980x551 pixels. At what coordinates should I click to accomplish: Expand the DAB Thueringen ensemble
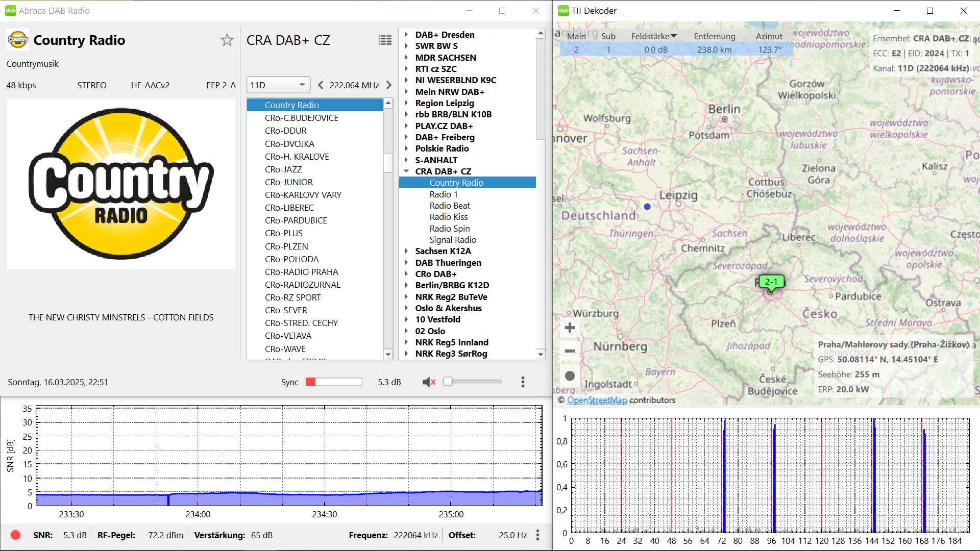(406, 263)
